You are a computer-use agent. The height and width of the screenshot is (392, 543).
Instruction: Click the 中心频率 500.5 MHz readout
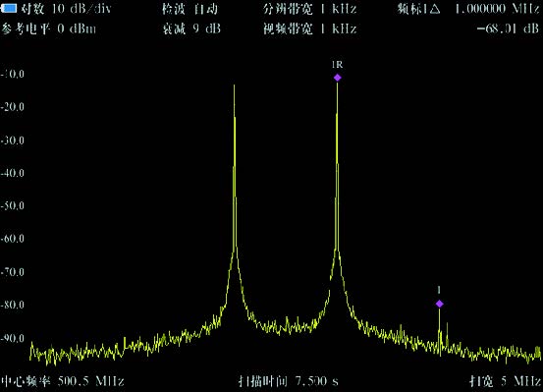tap(63, 381)
